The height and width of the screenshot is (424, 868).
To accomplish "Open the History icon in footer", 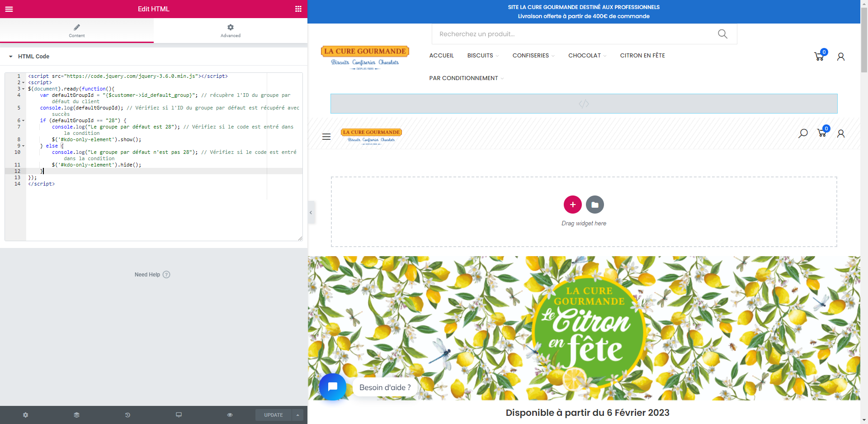I will (128, 415).
